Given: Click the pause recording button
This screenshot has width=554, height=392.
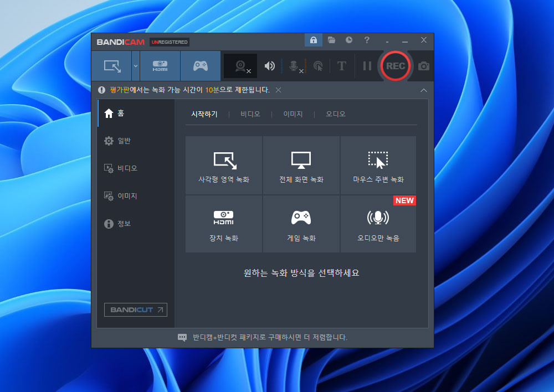Looking at the screenshot, I should (x=367, y=66).
